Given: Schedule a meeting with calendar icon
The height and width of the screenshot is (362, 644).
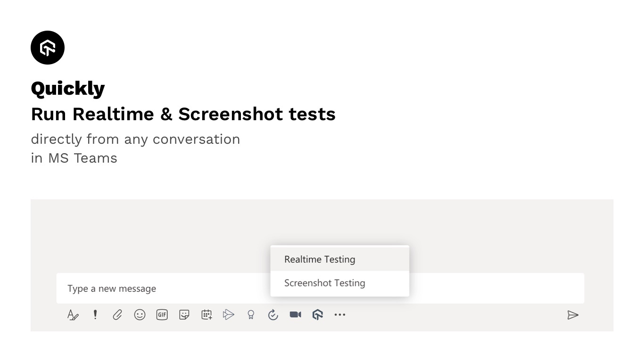Looking at the screenshot, I should 206,315.
